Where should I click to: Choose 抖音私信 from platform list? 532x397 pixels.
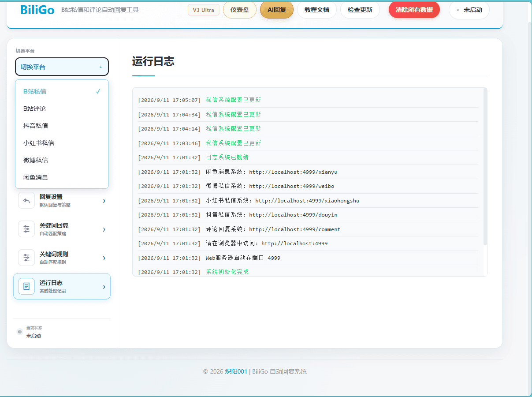pyautogui.click(x=62, y=126)
